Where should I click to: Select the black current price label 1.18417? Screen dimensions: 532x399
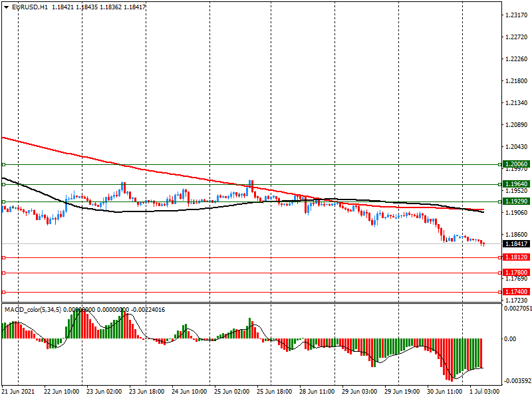(516, 244)
